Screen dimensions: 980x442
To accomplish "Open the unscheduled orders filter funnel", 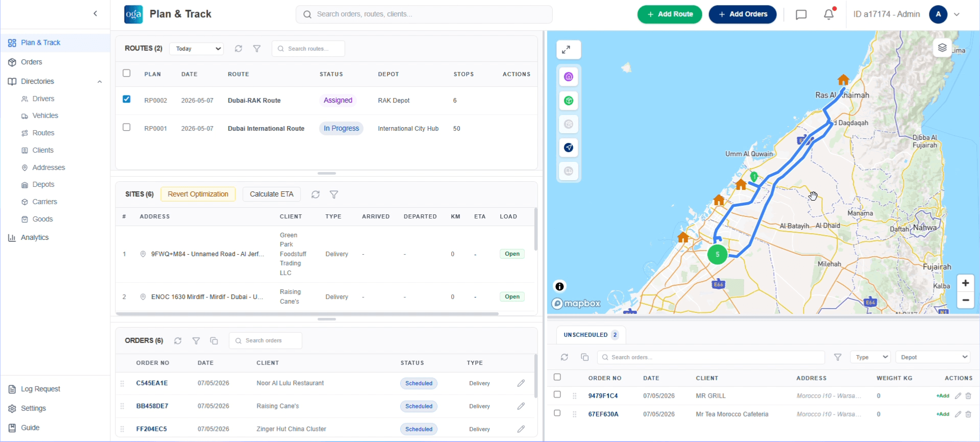I will [838, 357].
